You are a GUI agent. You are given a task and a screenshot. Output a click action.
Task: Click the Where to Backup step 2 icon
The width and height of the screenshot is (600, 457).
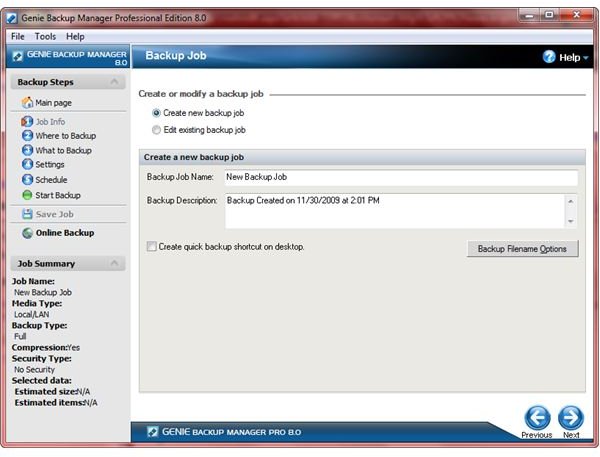27,135
